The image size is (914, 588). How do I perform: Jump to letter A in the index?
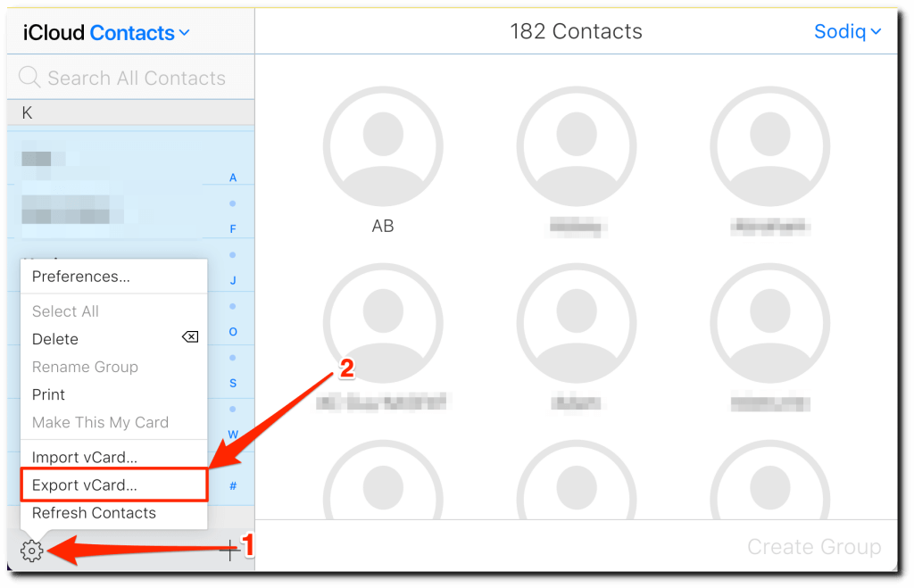[x=233, y=178]
